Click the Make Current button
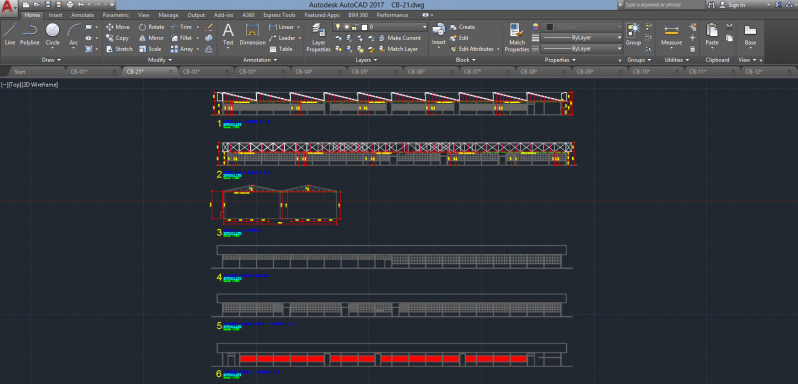798x384 pixels. point(400,38)
